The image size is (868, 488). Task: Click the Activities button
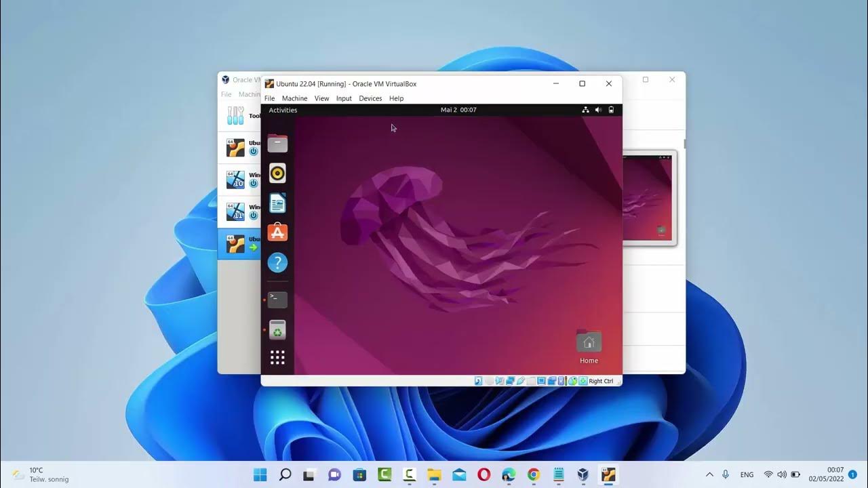click(283, 110)
